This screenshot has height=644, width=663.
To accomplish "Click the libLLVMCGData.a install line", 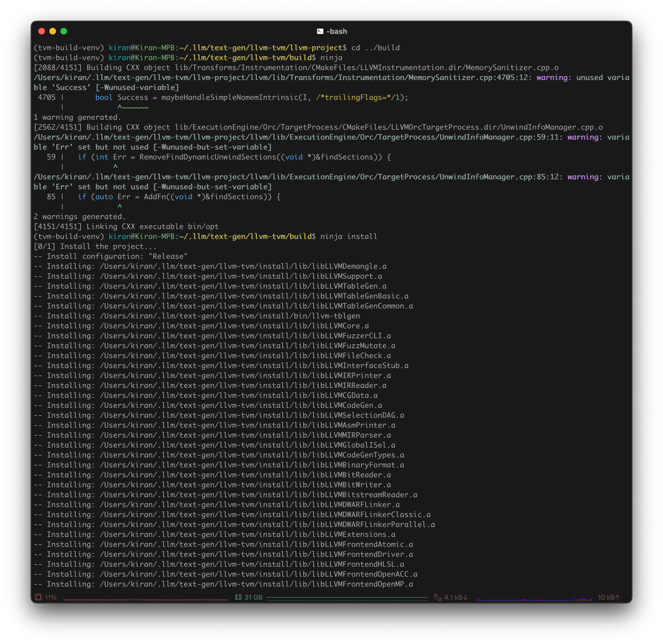I will click(206, 396).
